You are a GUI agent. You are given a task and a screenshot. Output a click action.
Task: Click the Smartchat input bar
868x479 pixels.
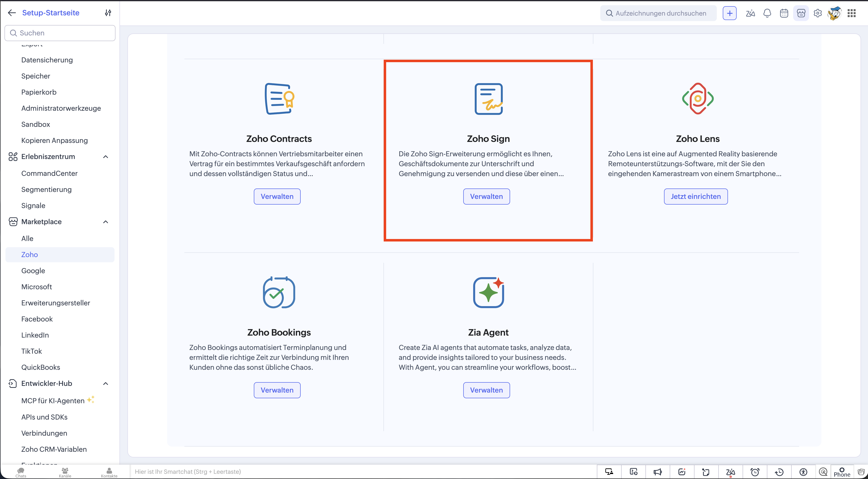pyautogui.click(x=363, y=472)
